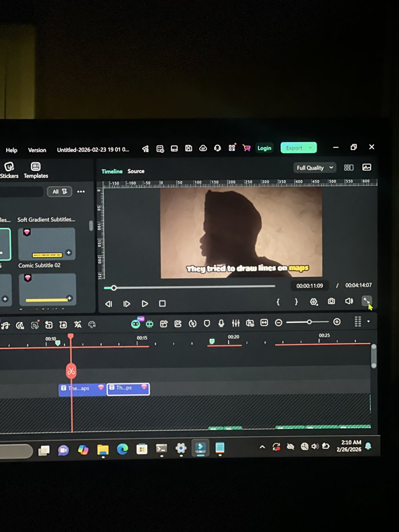Click the Export button
This screenshot has height=532, width=399.
298,148
